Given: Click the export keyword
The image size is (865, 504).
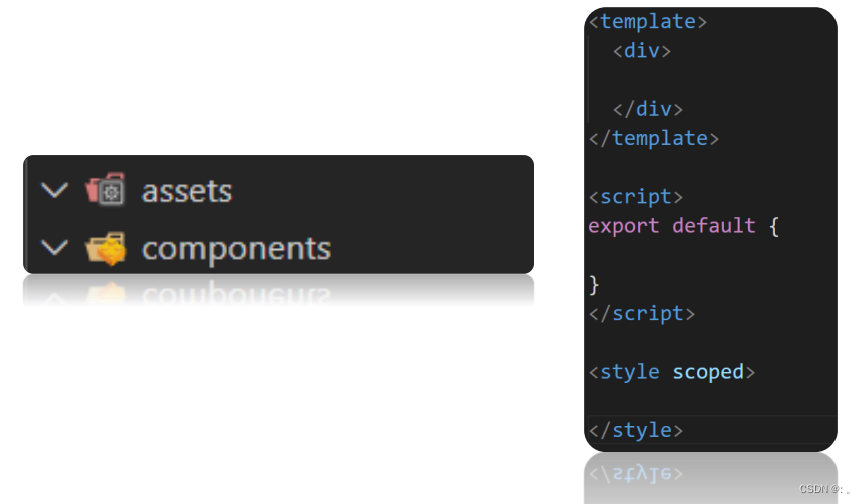Looking at the screenshot, I should [623, 226].
